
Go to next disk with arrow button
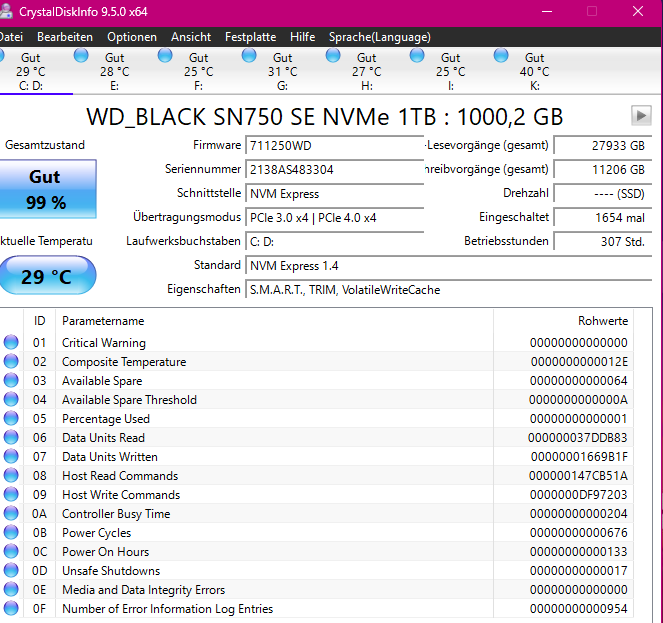pos(641,115)
